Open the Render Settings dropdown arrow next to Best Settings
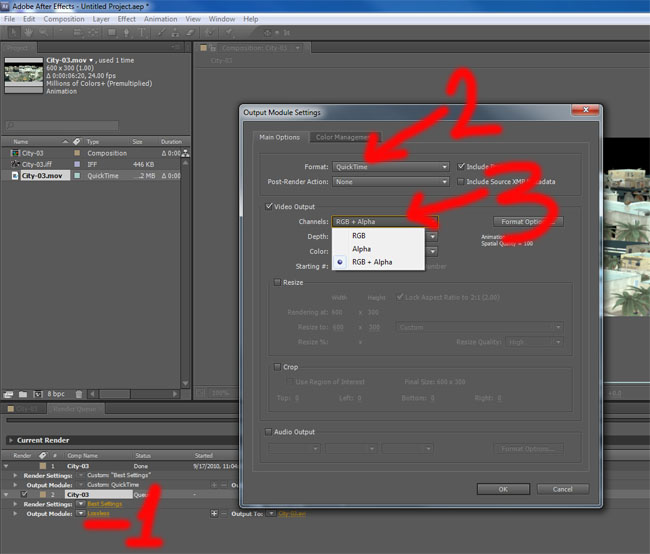 click(x=81, y=504)
